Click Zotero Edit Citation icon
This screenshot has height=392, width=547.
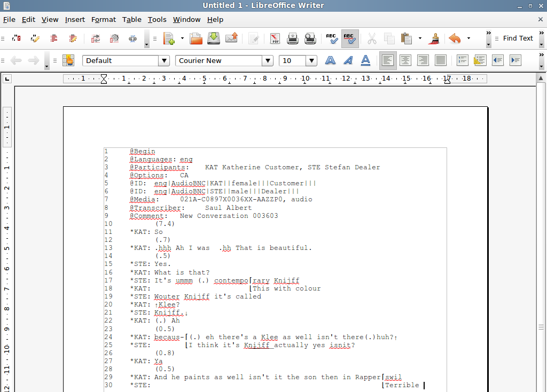click(x=35, y=38)
